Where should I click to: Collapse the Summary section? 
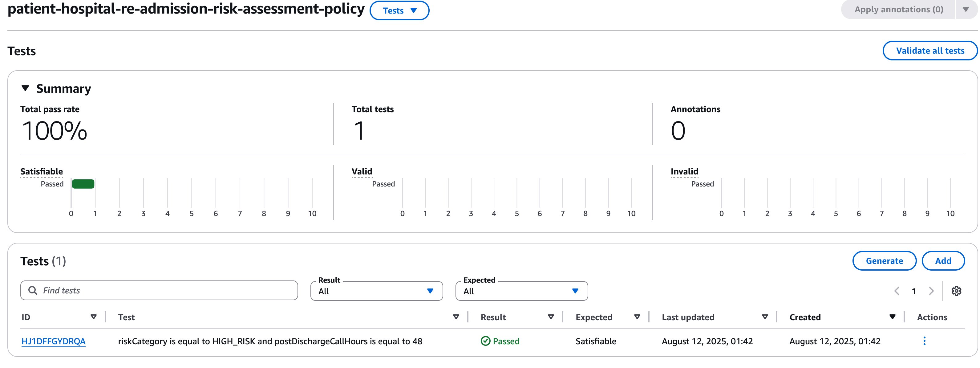point(26,88)
